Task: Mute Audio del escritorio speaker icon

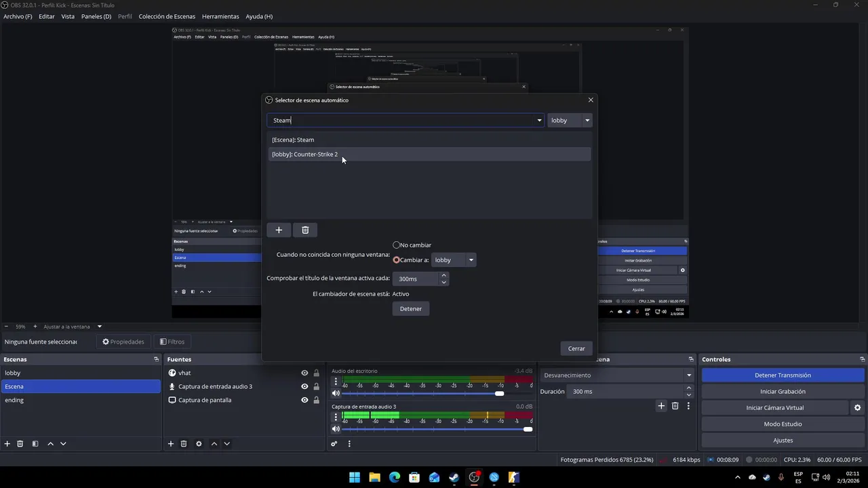Action: point(336,393)
